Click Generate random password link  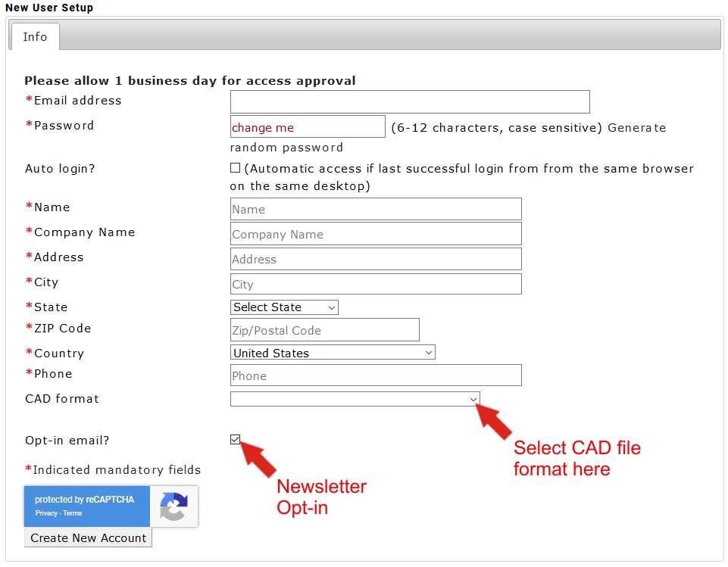(x=636, y=128)
